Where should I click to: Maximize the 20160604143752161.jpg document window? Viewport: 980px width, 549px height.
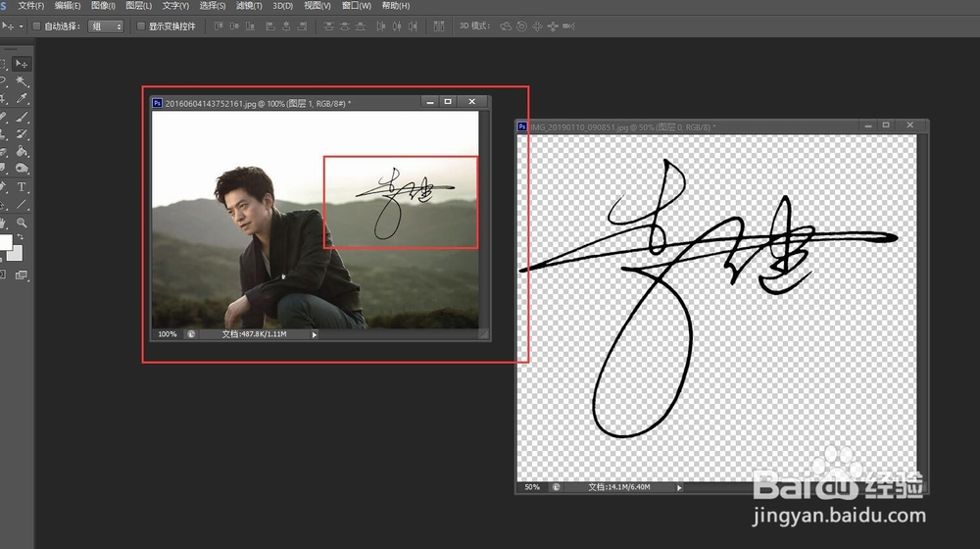click(x=448, y=101)
